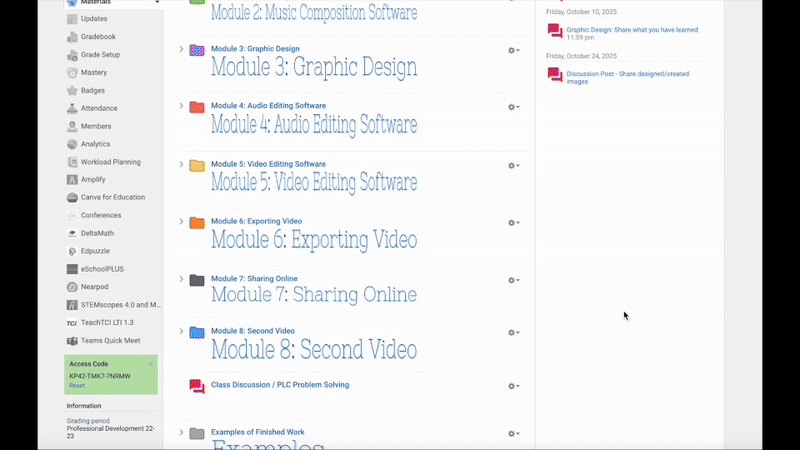Expand Module 8: Second Video arrow
Viewport: 800px width, 450px height.
coord(181,331)
